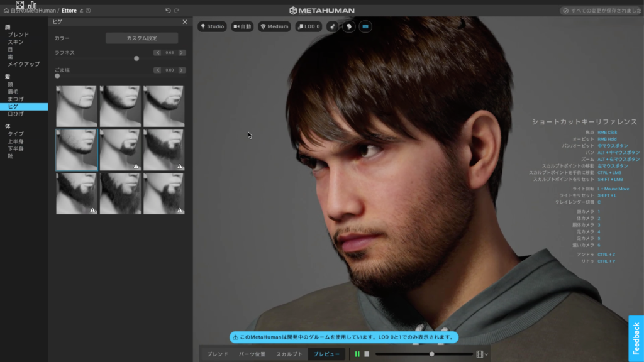Go to the home icon for 自分のMetaHuman
The image size is (644, 362).
click(x=6, y=11)
